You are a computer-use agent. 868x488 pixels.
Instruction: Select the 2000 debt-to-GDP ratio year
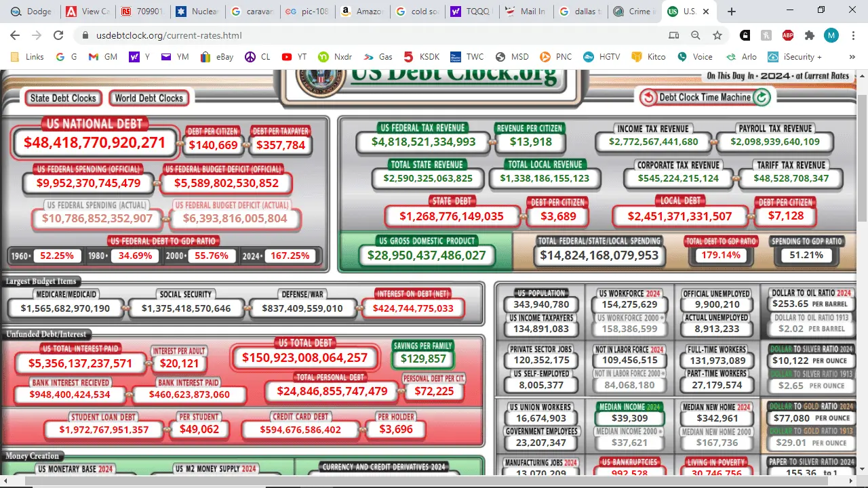point(175,256)
